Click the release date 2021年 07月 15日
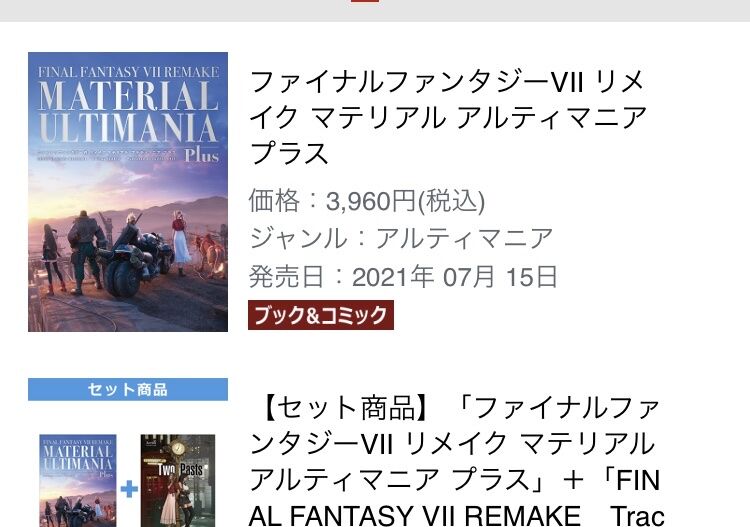Screen dimensions: 750x527 (455, 277)
